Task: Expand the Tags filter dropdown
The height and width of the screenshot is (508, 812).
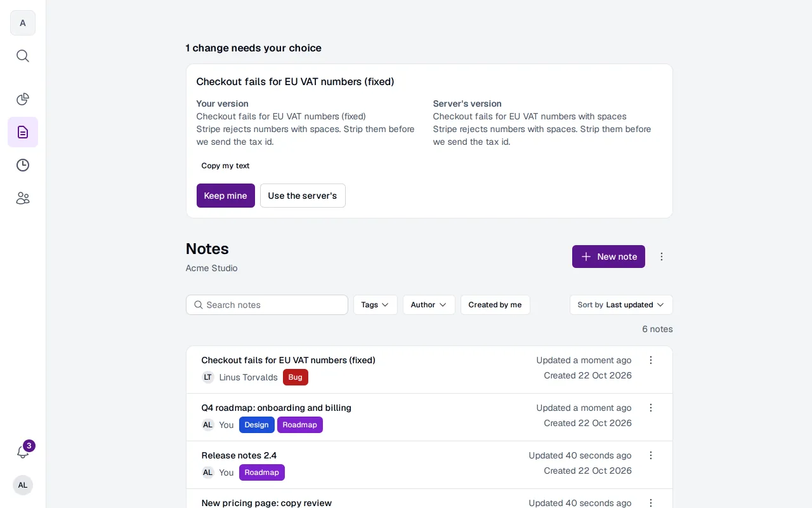Action: tap(376, 305)
